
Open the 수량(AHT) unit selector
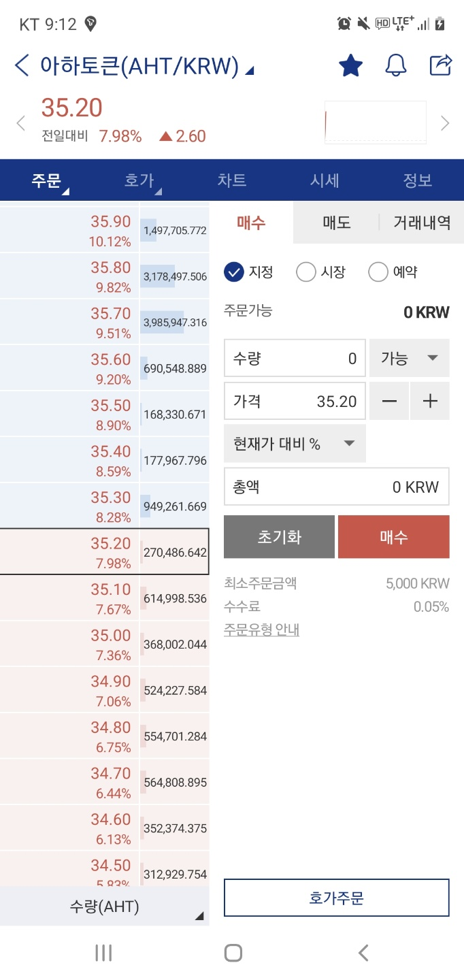click(105, 906)
